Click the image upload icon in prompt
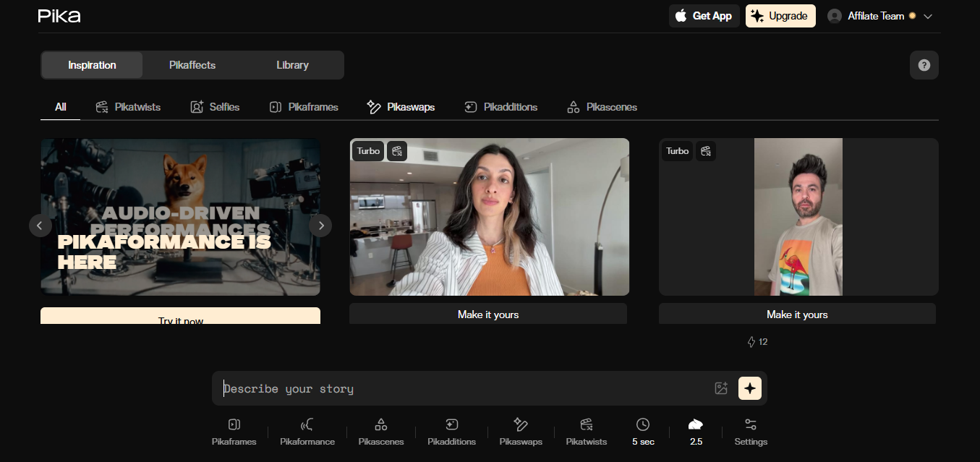Screen dimensions: 980x462 click(x=721, y=388)
